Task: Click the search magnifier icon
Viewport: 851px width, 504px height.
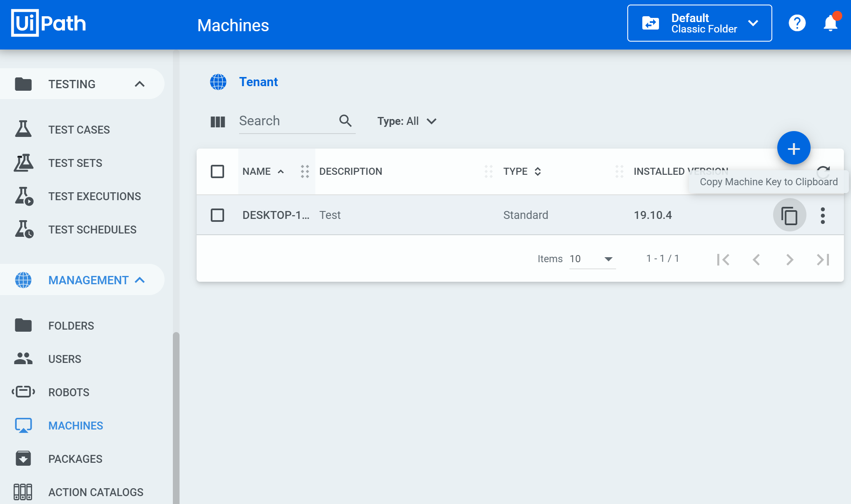Action: 345,121
